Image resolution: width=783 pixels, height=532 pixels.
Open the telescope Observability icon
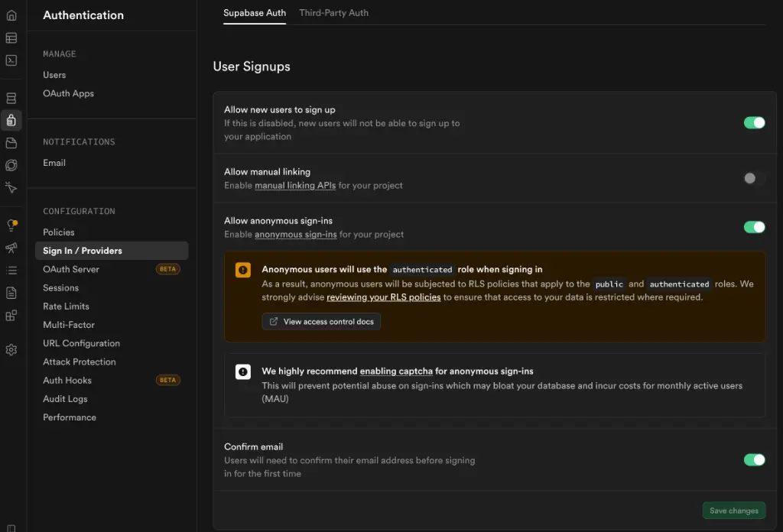(11, 248)
